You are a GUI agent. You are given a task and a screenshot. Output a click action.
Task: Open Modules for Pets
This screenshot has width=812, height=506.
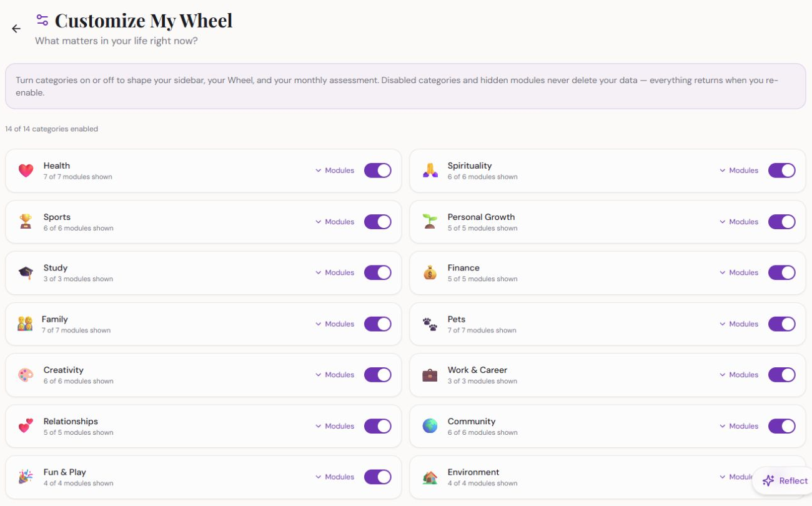(739, 324)
